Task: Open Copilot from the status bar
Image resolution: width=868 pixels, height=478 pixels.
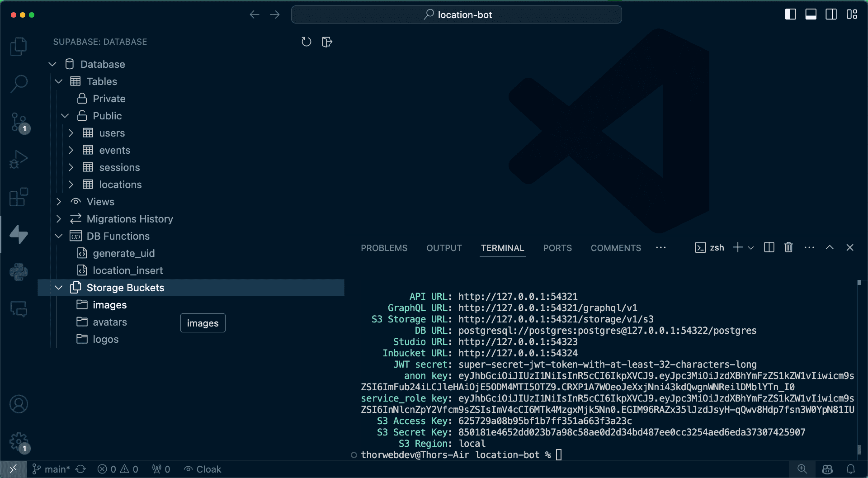Action: click(826, 469)
